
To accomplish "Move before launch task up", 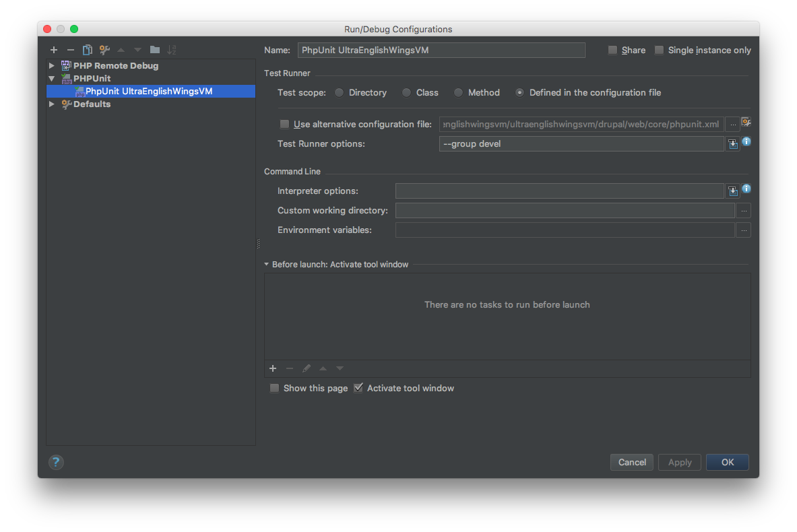I will (x=323, y=368).
